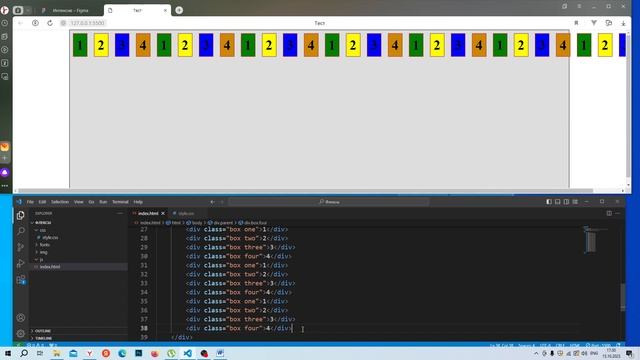Click the div.parent breadcrumb item
This screenshot has width=640, height=360.
[220, 223]
